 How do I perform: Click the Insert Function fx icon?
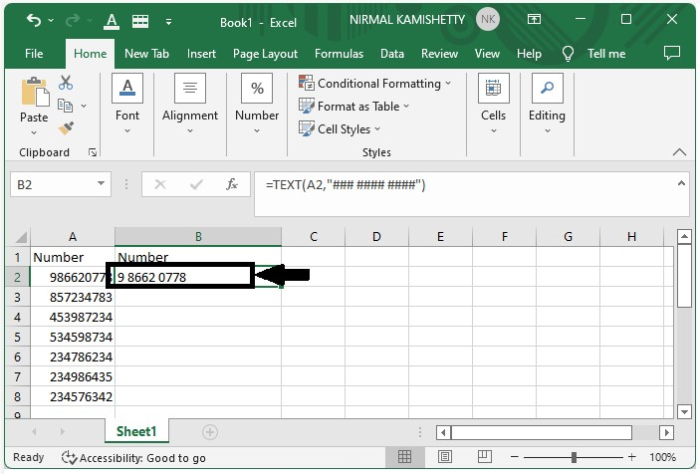pos(232,184)
